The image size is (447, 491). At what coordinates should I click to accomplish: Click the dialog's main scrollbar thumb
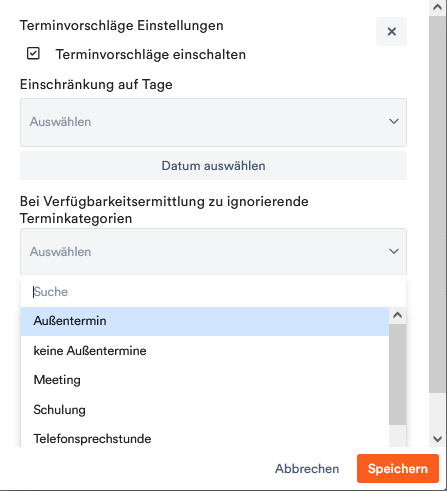(x=438, y=204)
